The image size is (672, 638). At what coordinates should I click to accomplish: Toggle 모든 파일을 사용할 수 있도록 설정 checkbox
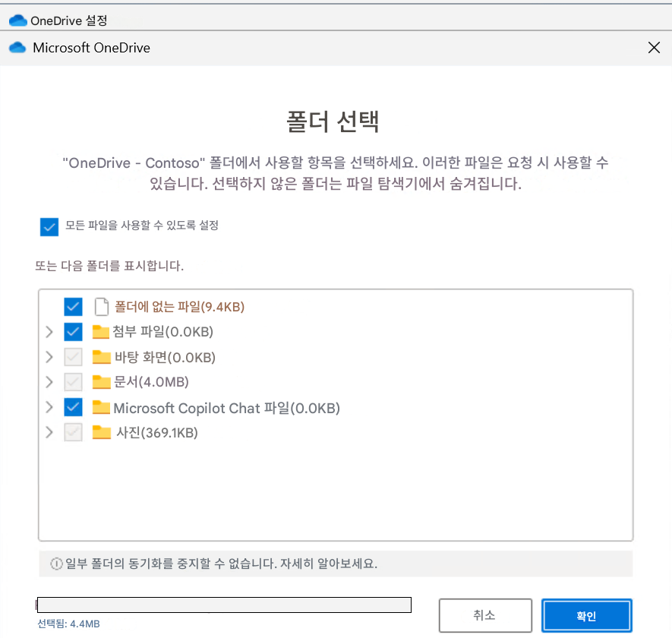(x=49, y=227)
